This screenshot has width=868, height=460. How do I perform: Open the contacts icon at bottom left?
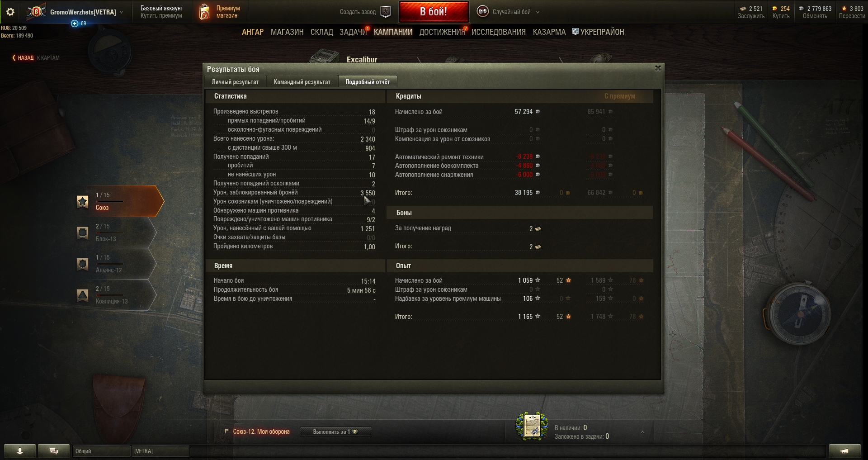[x=19, y=451]
